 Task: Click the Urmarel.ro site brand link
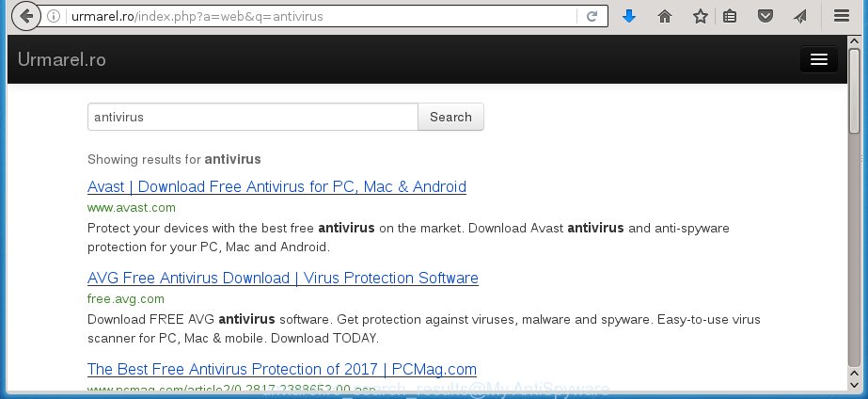[x=61, y=59]
